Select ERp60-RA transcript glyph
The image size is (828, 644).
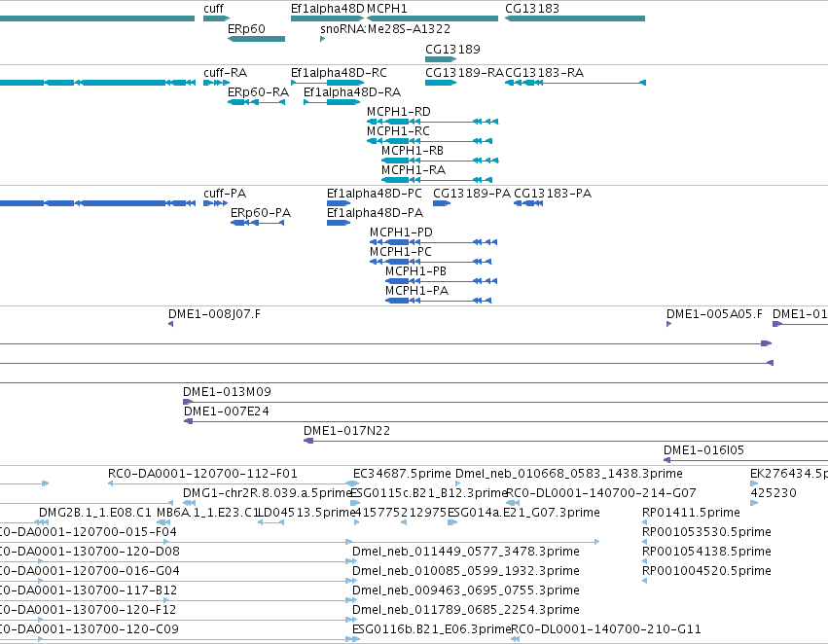(256, 102)
